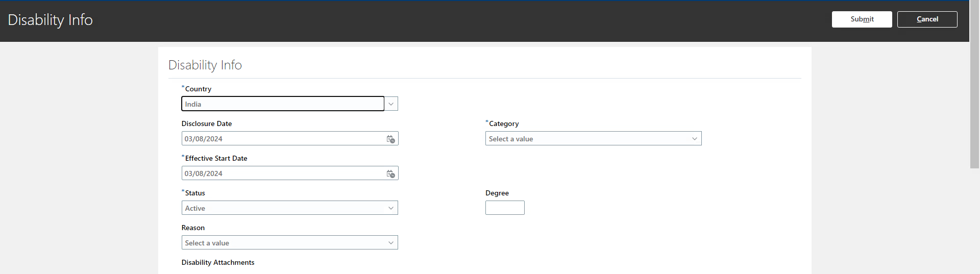The width and height of the screenshot is (980, 274).
Task: Click the Country field label
Action: point(198,89)
